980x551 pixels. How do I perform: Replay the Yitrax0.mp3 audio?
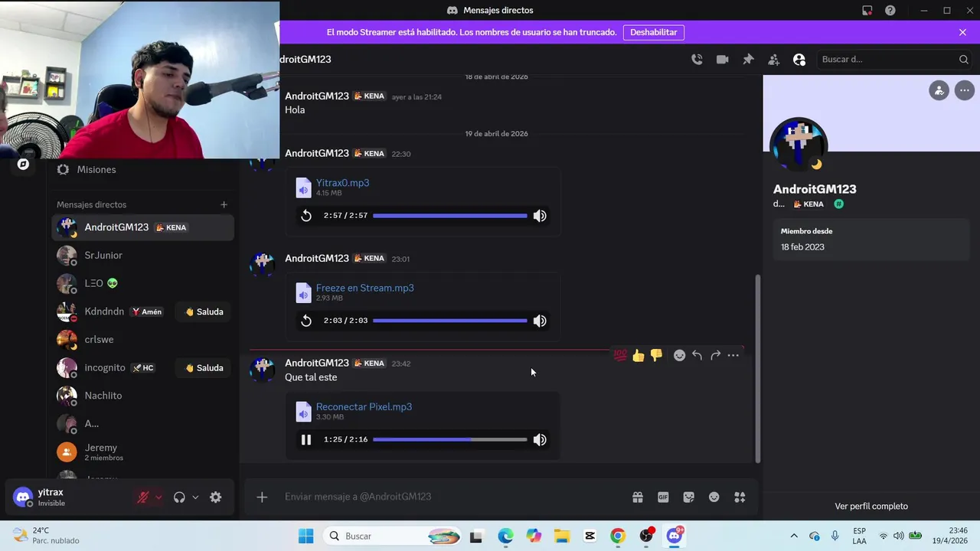tap(306, 216)
